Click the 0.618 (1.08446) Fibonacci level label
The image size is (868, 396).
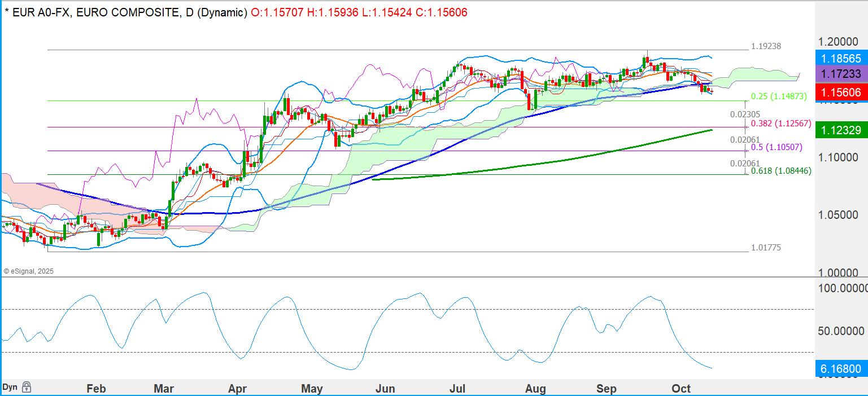pyautogui.click(x=781, y=170)
